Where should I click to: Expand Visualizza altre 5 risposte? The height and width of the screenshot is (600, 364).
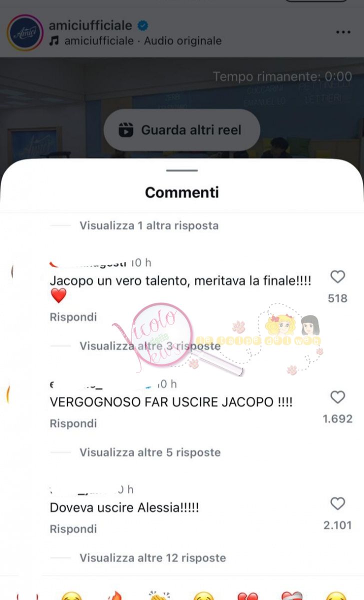point(150,452)
